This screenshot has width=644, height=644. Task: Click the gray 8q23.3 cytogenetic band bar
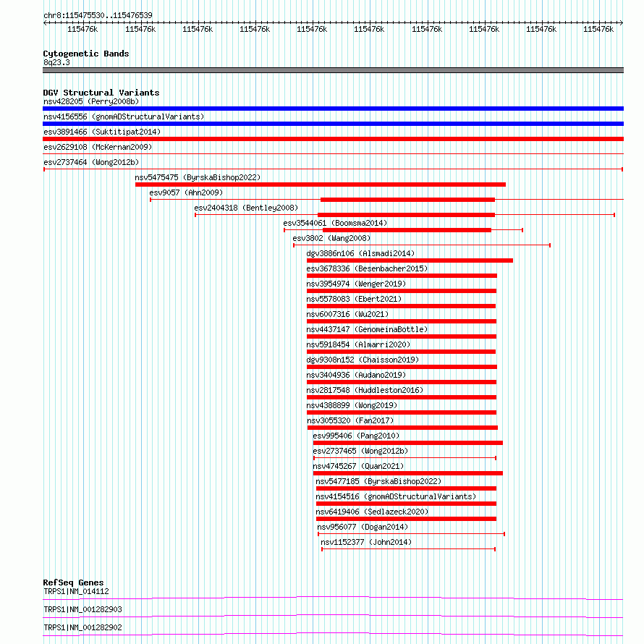[x=333, y=70]
